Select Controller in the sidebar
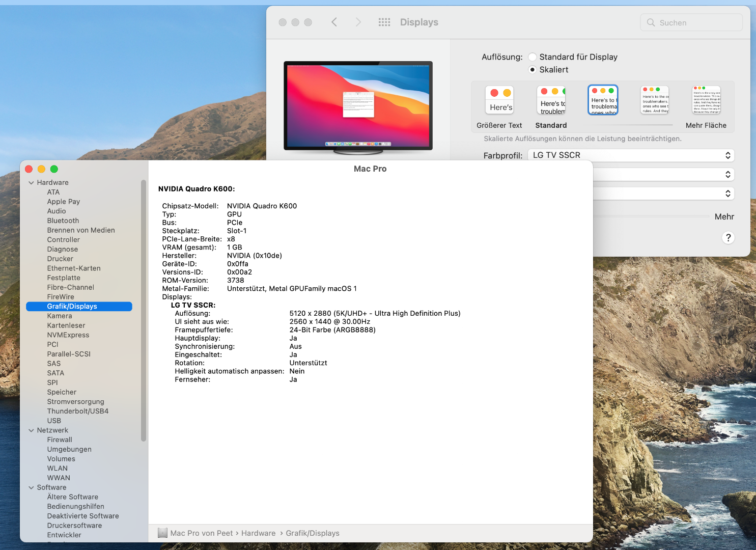 [x=64, y=240]
